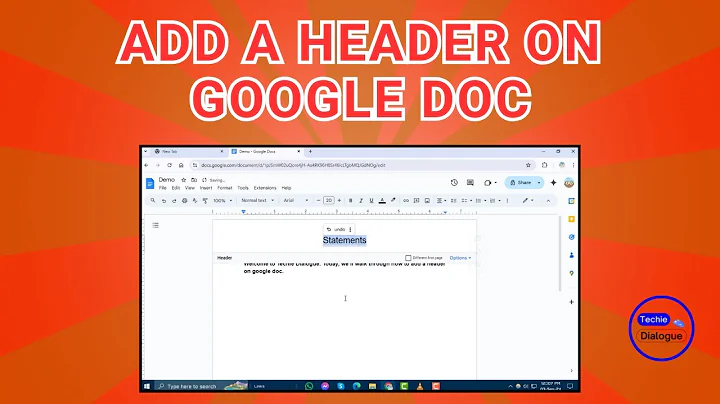The height and width of the screenshot is (404, 720).
Task: Open the Arial font dropdown
Action: pyautogui.click(x=296, y=201)
